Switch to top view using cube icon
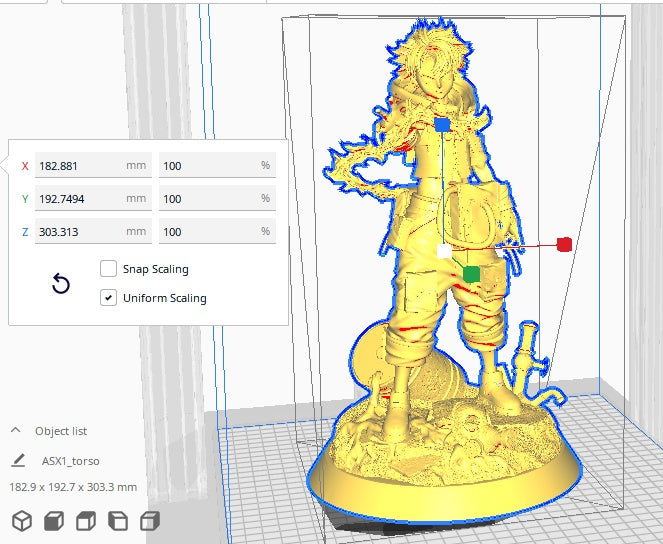Image resolution: width=663 pixels, height=544 pixels. click(x=86, y=521)
